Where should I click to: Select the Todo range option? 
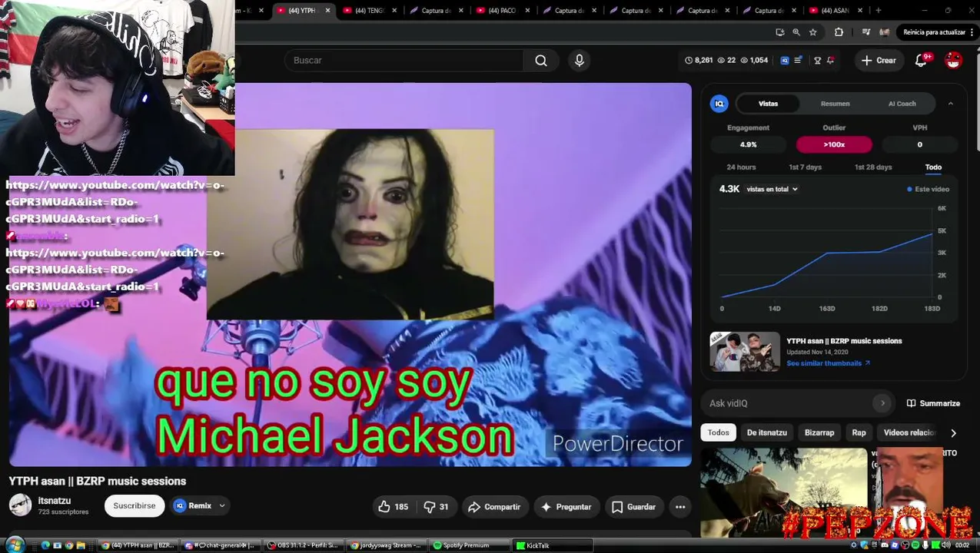(x=933, y=167)
